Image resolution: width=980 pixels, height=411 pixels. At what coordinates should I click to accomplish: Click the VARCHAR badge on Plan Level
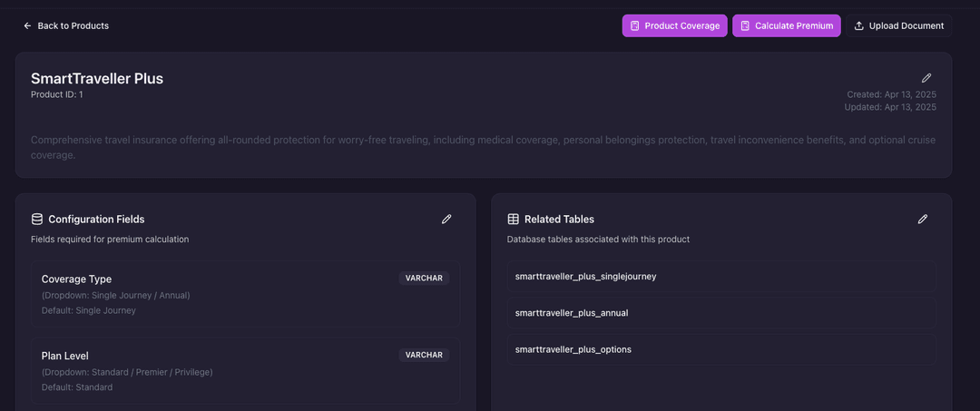pos(424,355)
